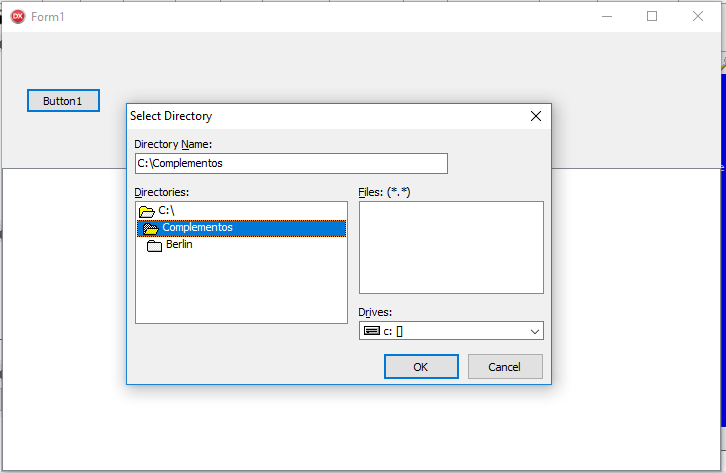
Task: Maximize the Form1 window
Action: click(x=652, y=17)
